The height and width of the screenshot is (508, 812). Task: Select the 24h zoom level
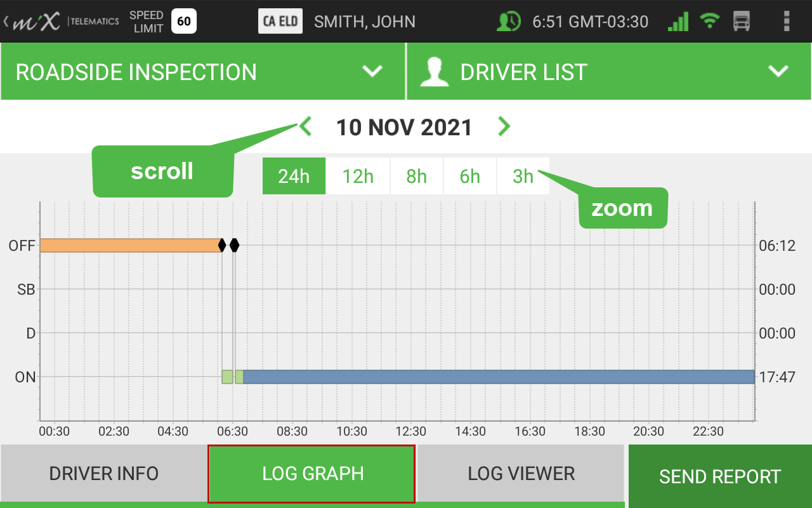click(x=294, y=176)
